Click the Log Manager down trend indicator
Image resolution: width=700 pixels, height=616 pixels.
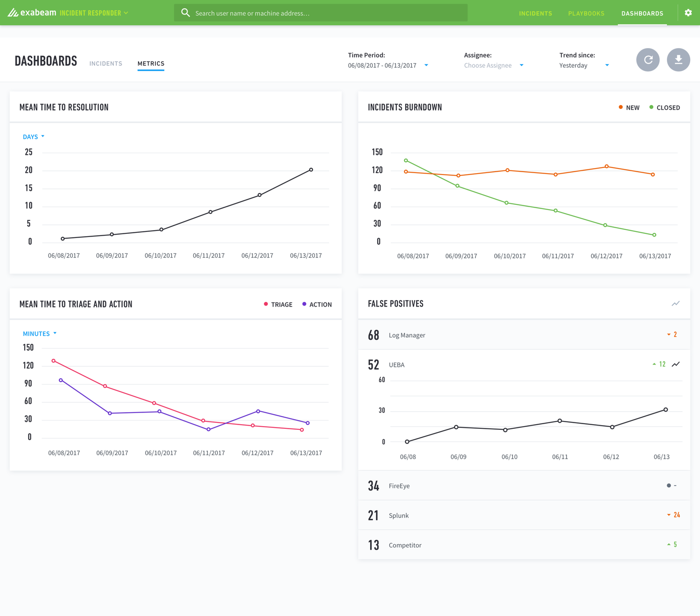[x=672, y=334]
